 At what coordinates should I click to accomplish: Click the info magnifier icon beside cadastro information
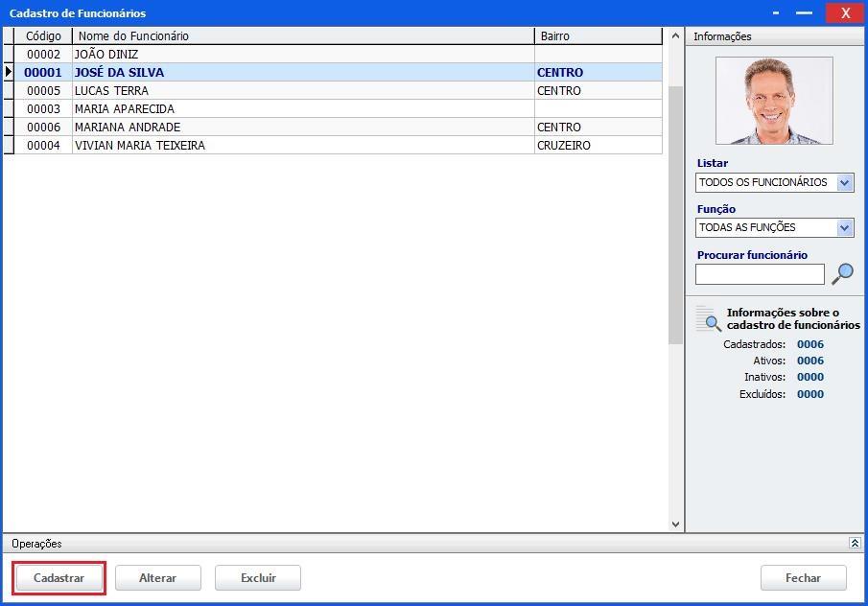(709, 318)
